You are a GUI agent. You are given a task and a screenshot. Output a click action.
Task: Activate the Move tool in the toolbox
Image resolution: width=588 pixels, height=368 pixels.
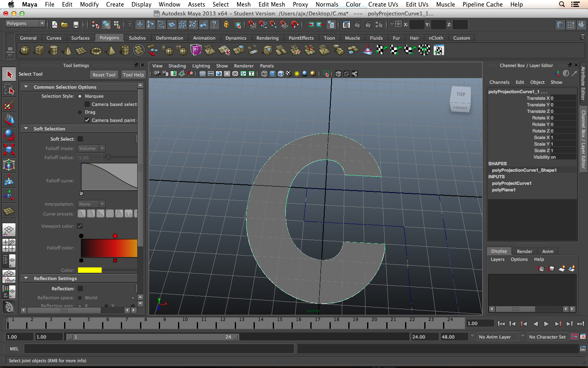coord(9,119)
